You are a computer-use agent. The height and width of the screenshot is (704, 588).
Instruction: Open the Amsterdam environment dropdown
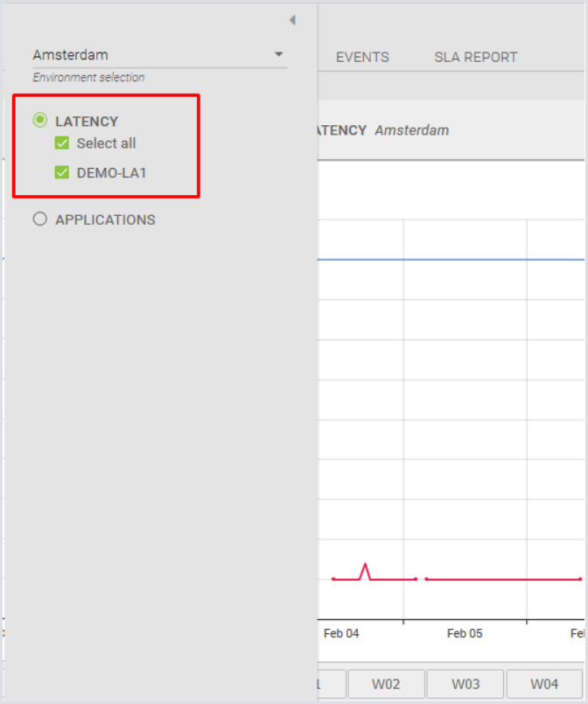click(x=149, y=55)
